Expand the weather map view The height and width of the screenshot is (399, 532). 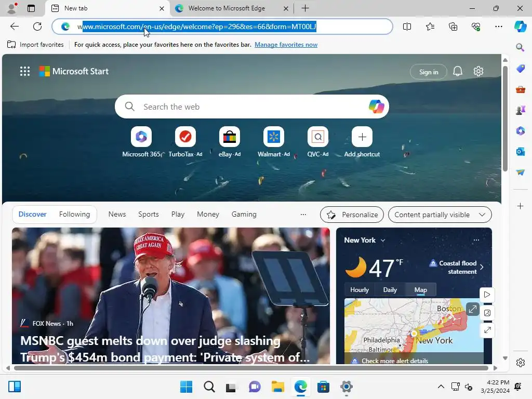tap(472, 309)
